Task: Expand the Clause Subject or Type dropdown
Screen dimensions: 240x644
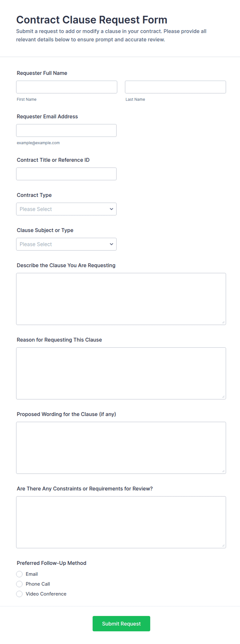Action: (66, 244)
